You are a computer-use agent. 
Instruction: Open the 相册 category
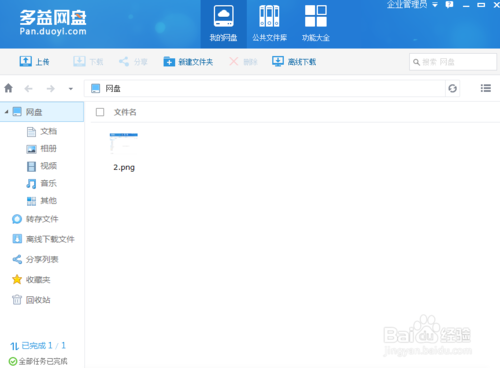tap(42, 149)
